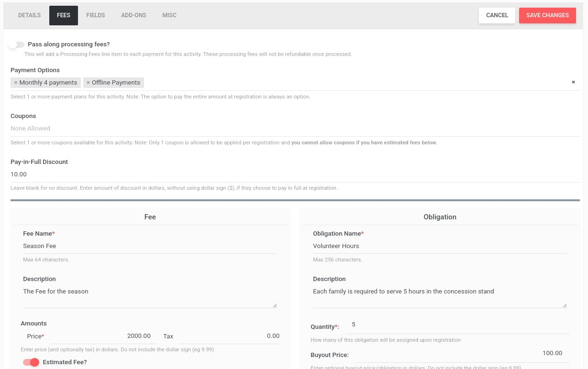Open the Payment Options selection box
The width and height of the screenshot is (588, 369).
[x=295, y=83]
